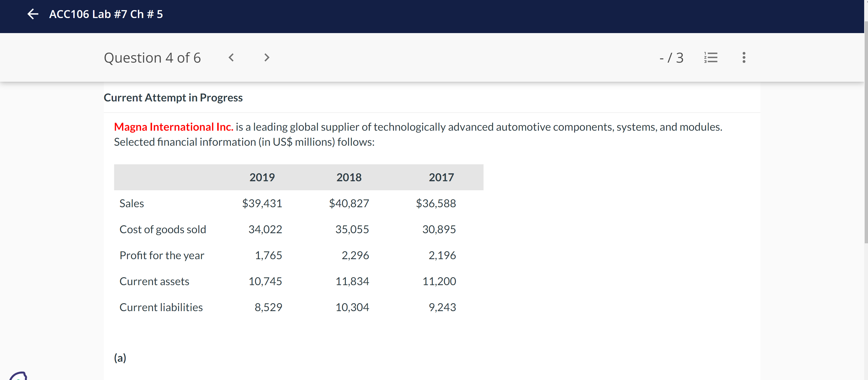This screenshot has height=380, width=868.
Task: Click the 2019 column header
Action: (262, 177)
